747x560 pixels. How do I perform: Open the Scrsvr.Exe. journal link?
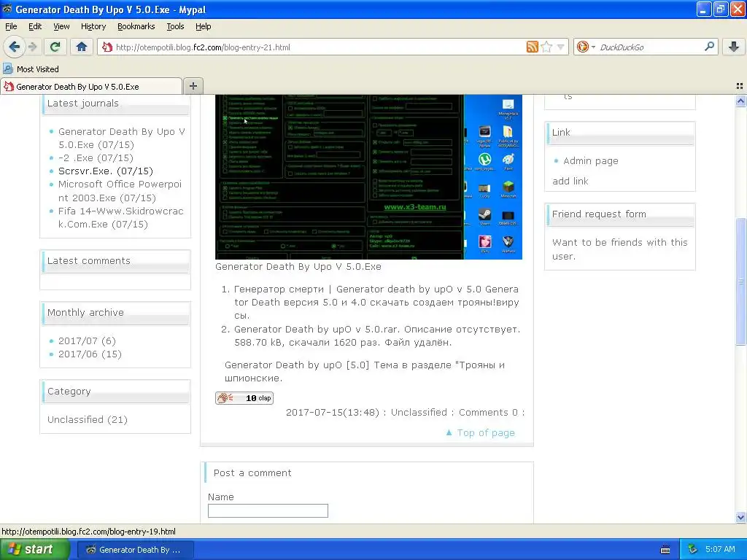coord(105,171)
